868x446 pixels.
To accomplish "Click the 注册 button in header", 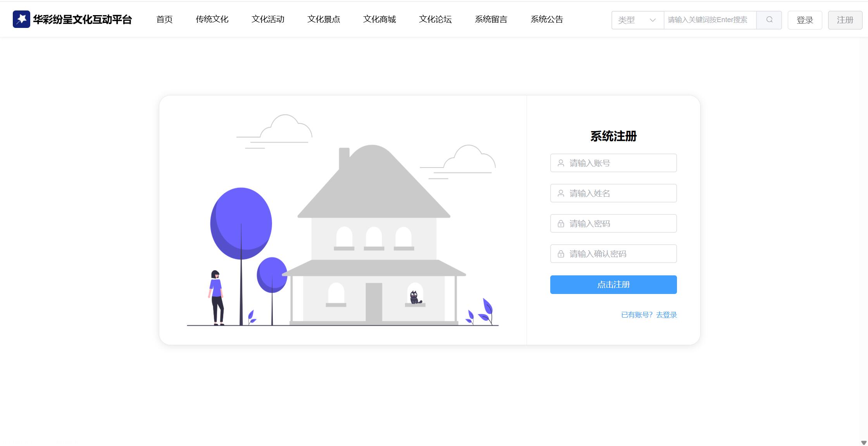I will click(845, 20).
